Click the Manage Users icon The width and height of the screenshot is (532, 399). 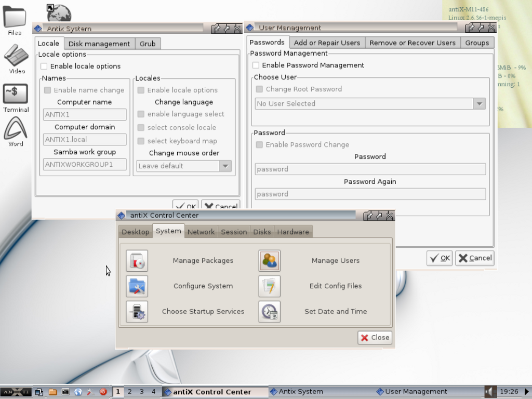pyautogui.click(x=270, y=261)
